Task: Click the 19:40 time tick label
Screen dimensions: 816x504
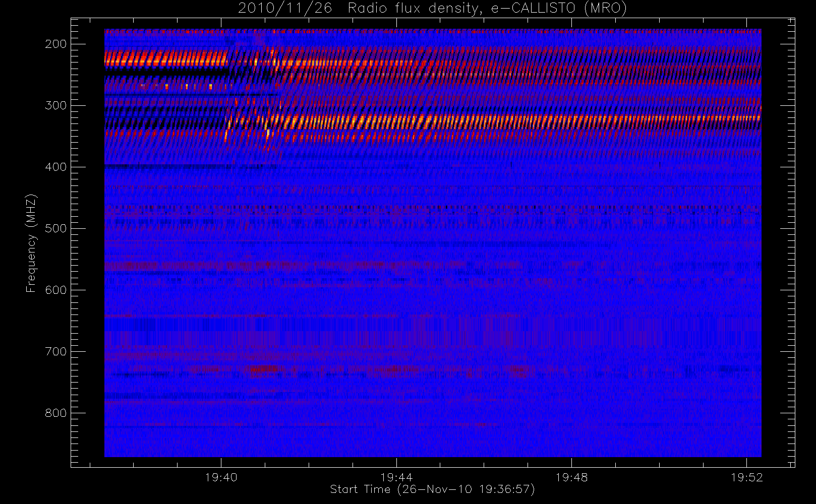Action: 221,477
